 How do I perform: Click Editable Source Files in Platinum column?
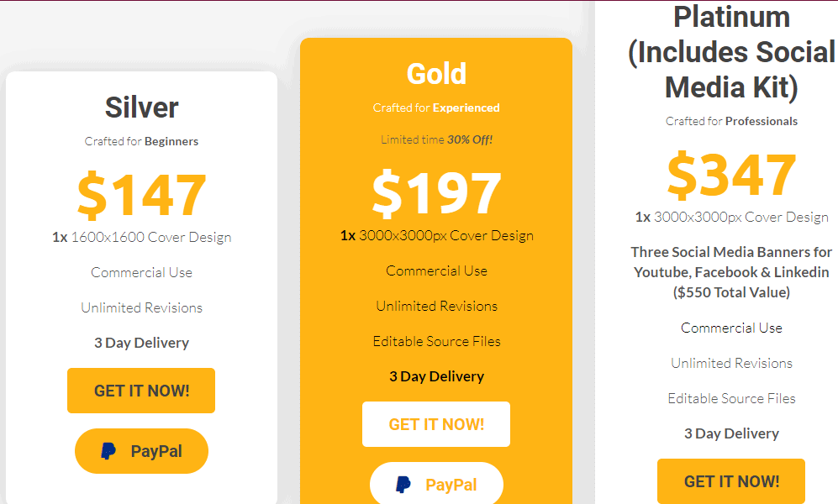(x=731, y=398)
